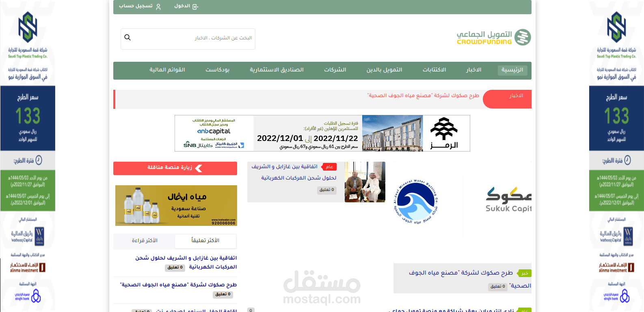Click into the search companies and news field
Screen dimensions: 644x312
coord(188,39)
